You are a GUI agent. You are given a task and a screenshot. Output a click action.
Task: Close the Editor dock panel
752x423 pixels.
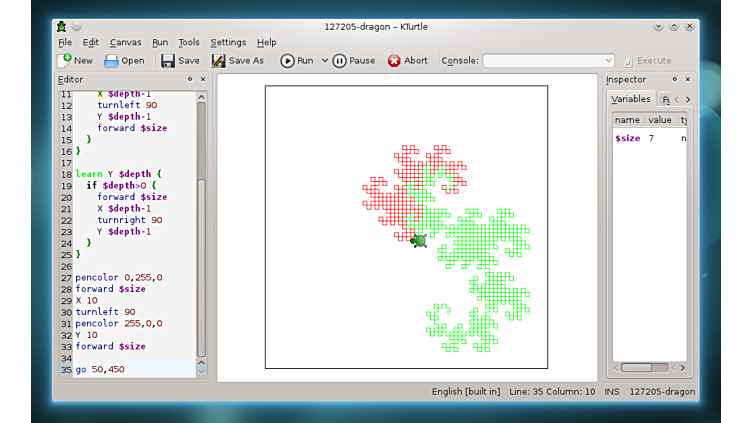tap(203, 79)
